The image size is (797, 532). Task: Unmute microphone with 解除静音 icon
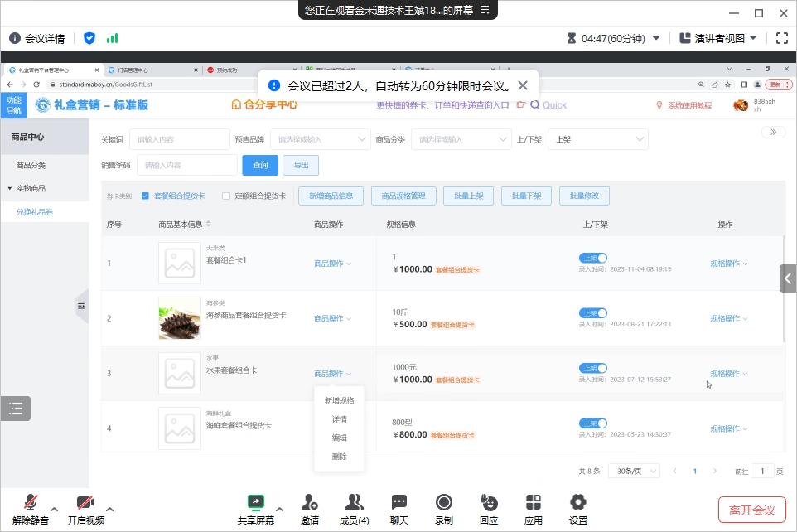tap(31, 502)
